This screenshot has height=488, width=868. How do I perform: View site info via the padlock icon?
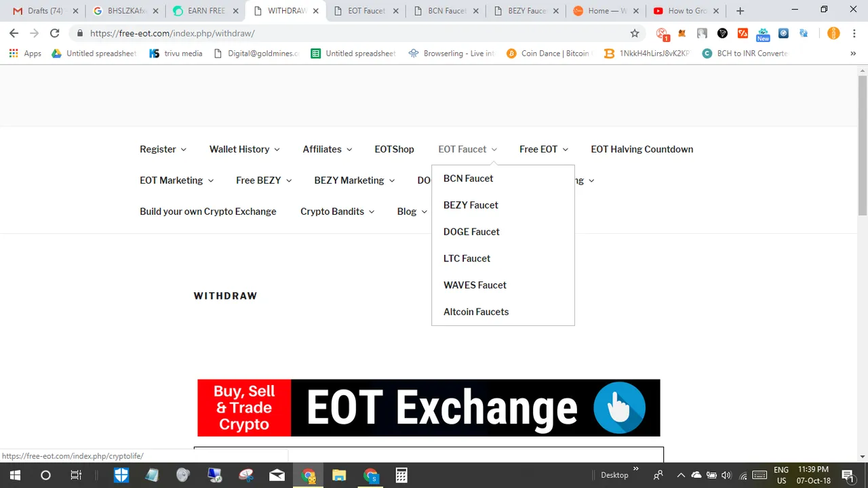(80, 33)
